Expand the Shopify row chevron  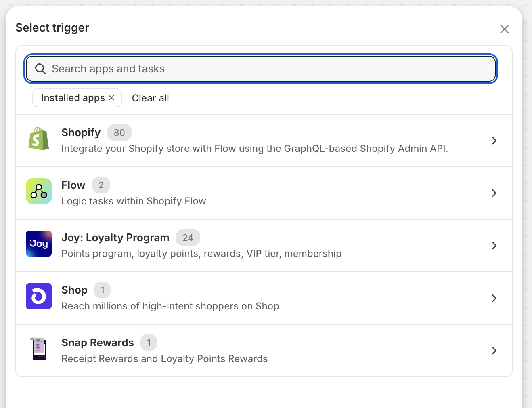(x=494, y=141)
